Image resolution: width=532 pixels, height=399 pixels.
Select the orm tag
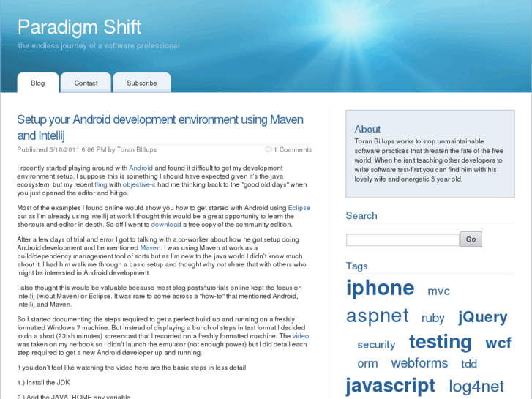(x=367, y=364)
